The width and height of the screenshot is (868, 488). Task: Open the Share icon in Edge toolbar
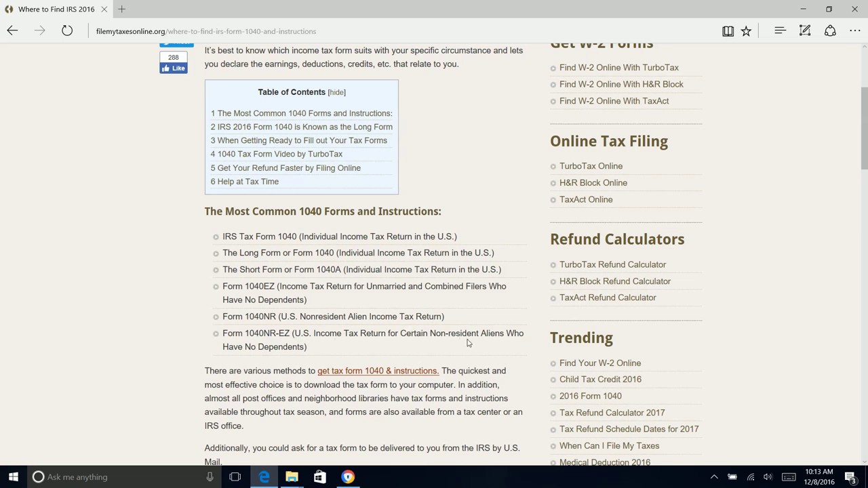point(830,30)
